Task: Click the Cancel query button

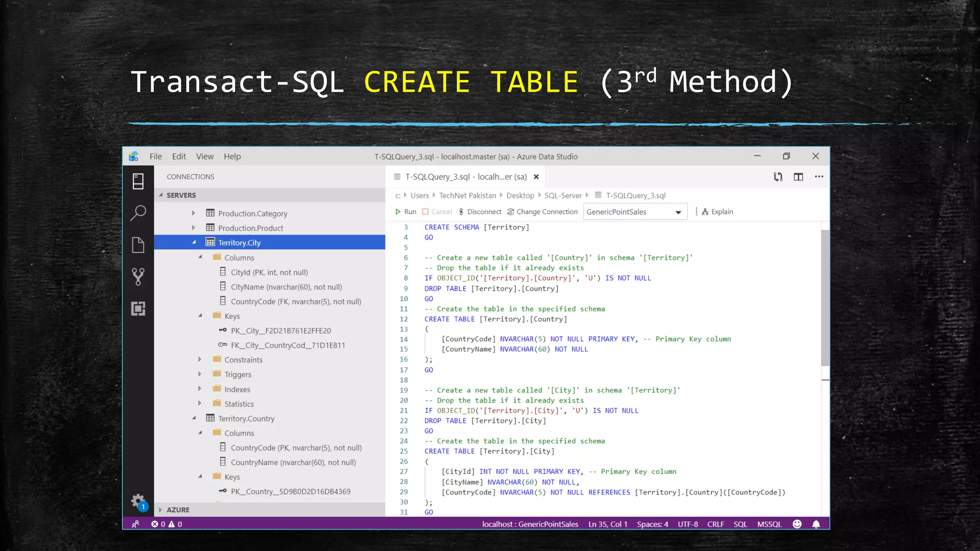Action: click(437, 212)
